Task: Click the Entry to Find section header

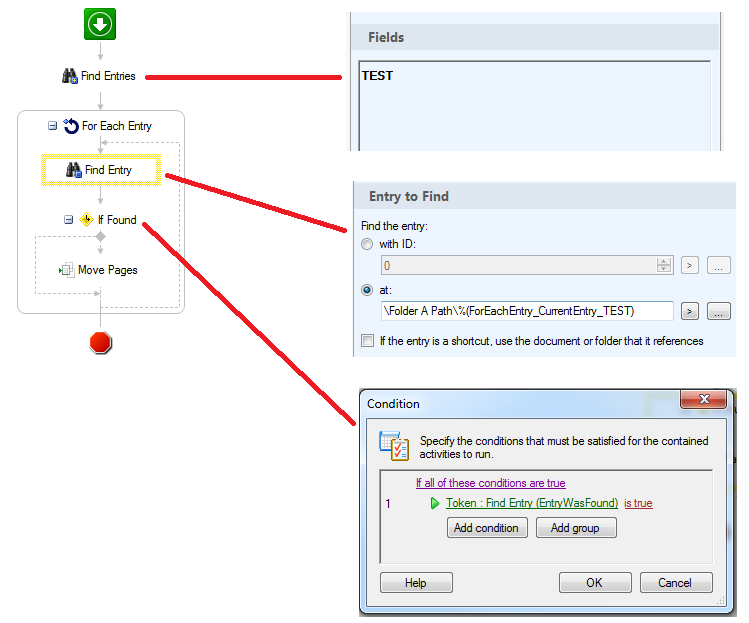Action: 545,196
